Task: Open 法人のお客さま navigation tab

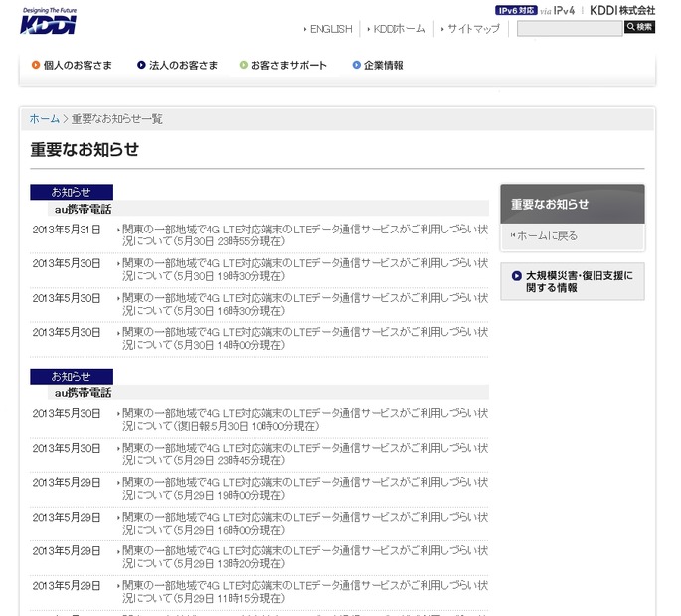Action: (x=183, y=66)
